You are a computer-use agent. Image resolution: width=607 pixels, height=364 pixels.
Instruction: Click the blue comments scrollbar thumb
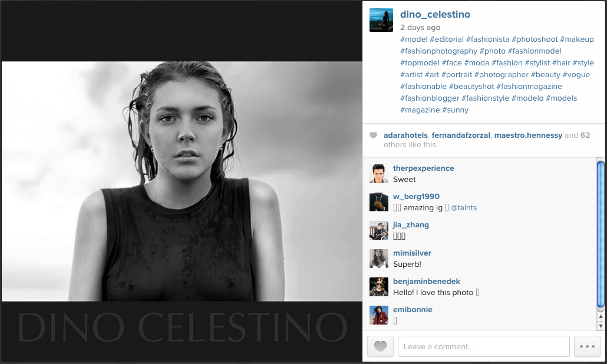coord(601,235)
